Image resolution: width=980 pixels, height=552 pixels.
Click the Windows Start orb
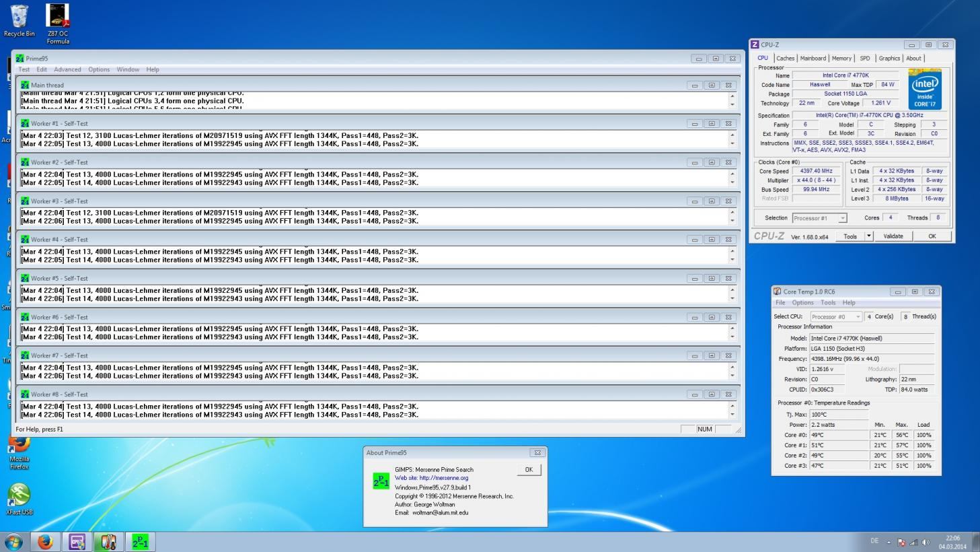click(13, 541)
